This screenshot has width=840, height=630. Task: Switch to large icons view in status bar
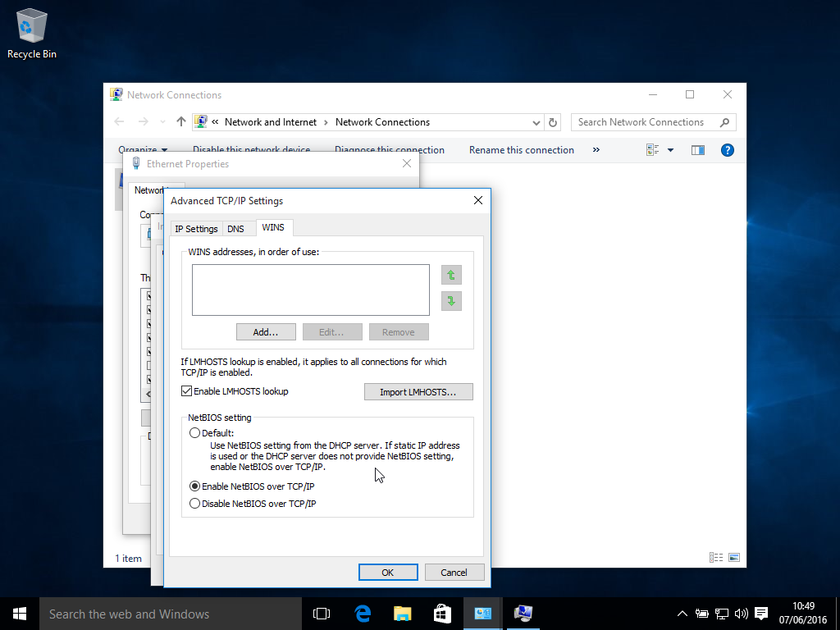(734, 558)
